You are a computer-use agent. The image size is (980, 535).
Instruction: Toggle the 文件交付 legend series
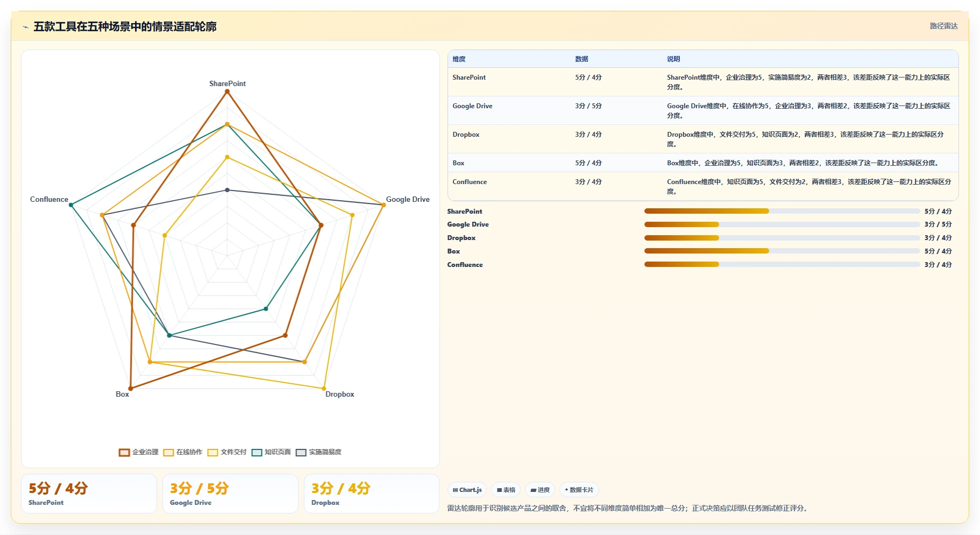click(x=227, y=452)
